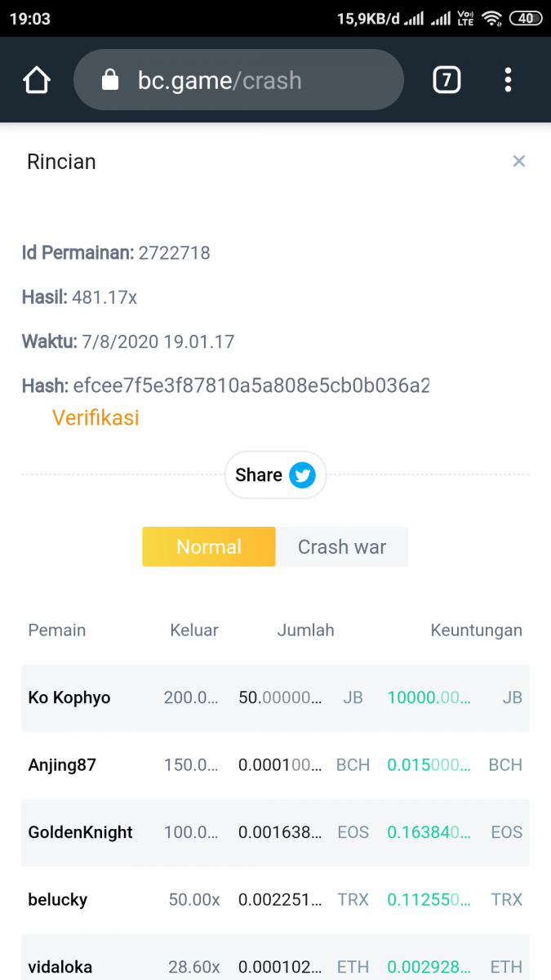Tap the browser home icon
Image resolution: width=551 pixels, height=980 pixels.
click(37, 80)
